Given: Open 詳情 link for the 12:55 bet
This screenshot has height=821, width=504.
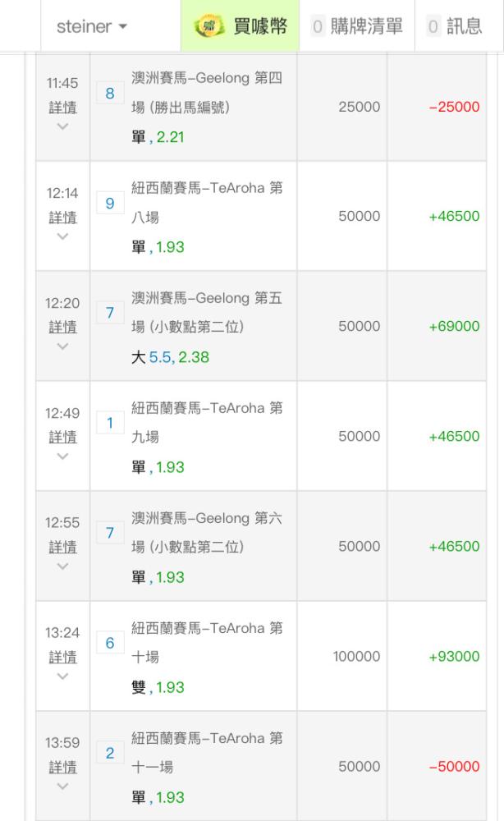Looking at the screenshot, I should pos(63,547).
